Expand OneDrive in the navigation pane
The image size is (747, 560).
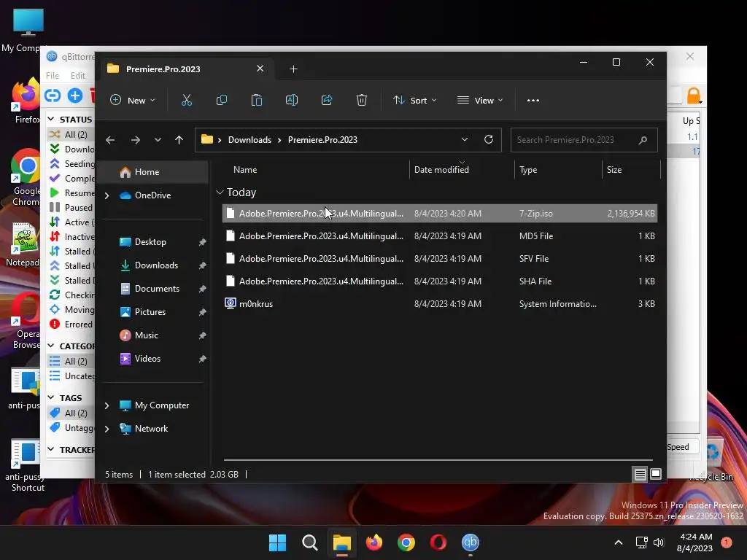tap(107, 195)
